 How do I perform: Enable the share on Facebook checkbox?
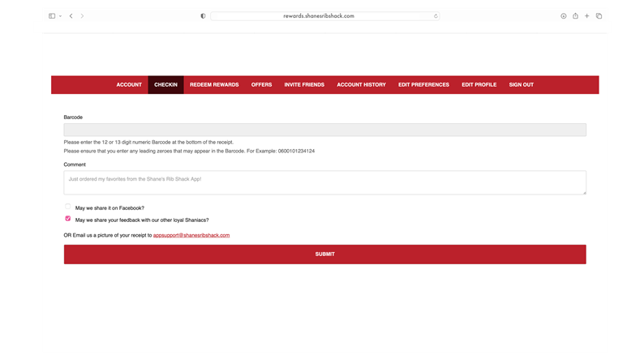tap(68, 207)
